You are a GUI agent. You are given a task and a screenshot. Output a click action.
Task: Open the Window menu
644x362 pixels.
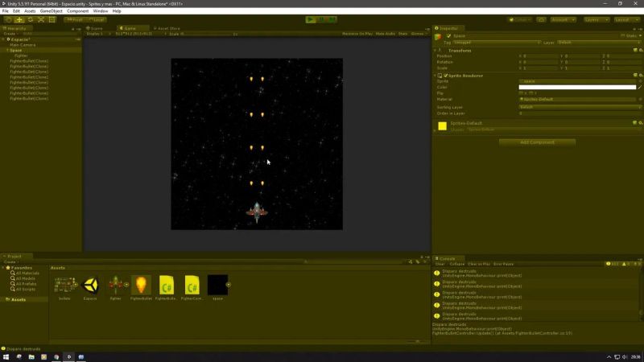tap(100, 11)
